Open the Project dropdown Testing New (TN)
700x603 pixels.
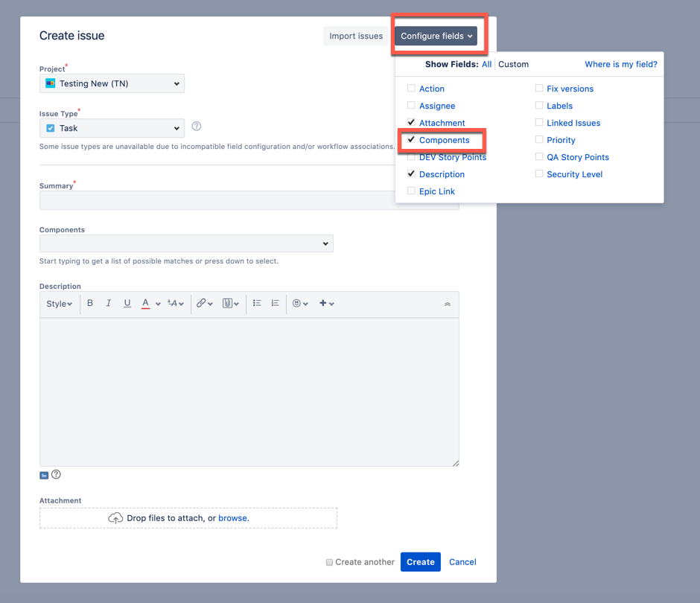(x=112, y=83)
